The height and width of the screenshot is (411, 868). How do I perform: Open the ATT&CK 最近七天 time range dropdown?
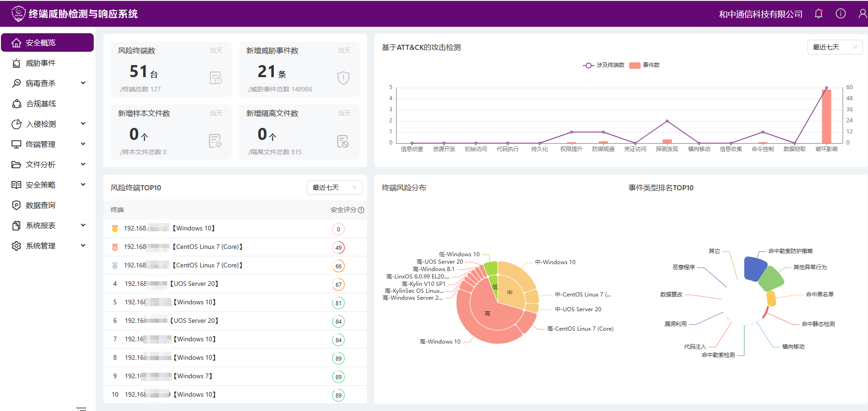(835, 47)
